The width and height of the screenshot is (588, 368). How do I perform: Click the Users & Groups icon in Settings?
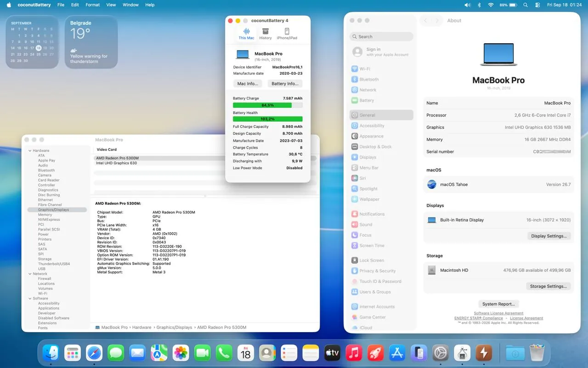click(355, 292)
